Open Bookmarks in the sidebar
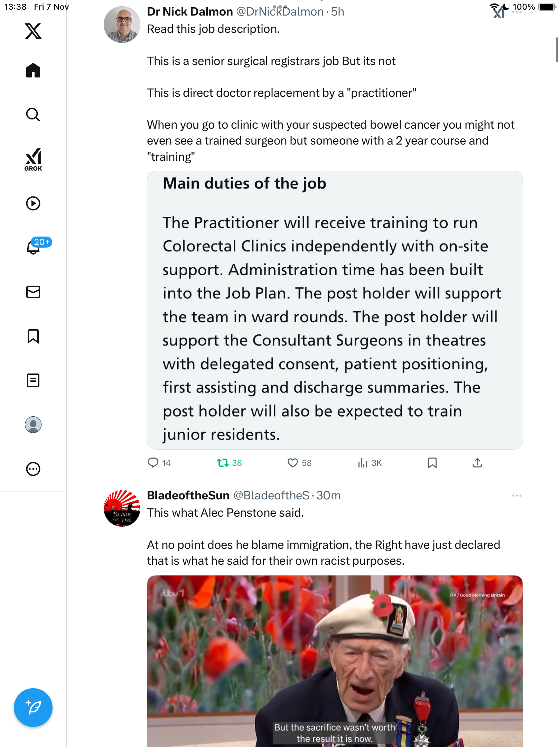 33,336
